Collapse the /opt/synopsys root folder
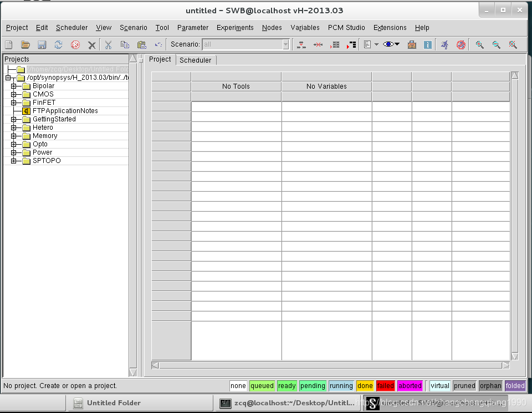The image size is (532, 413). click(8, 78)
